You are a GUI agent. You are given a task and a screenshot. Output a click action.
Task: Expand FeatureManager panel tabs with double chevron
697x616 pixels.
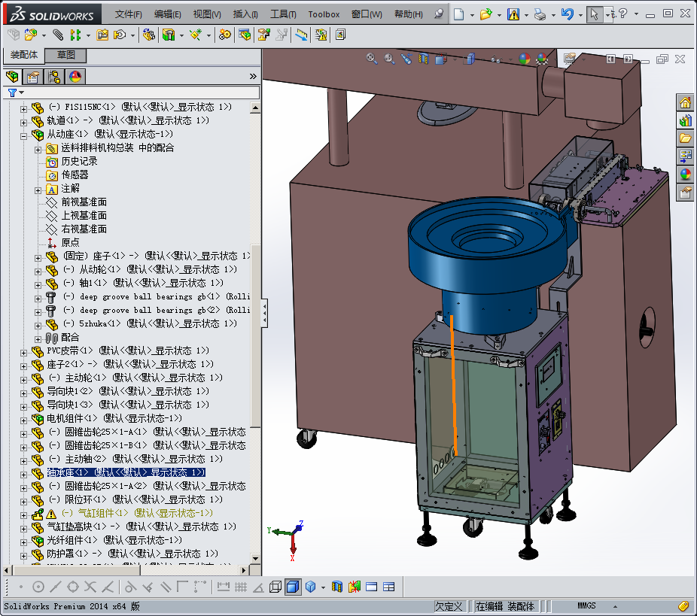tap(253, 77)
